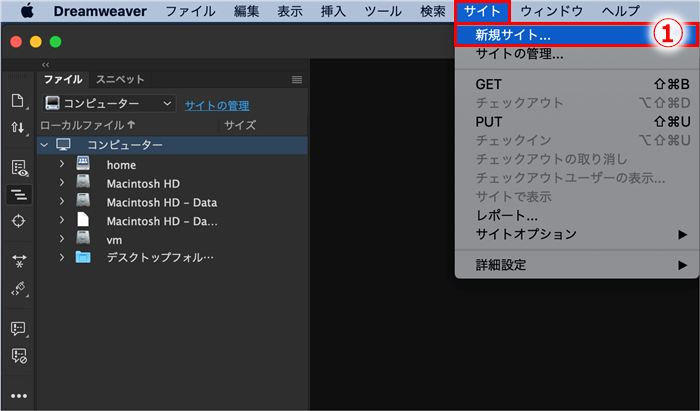
Task: Click the vm drive icon
Action: pyautogui.click(x=83, y=238)
